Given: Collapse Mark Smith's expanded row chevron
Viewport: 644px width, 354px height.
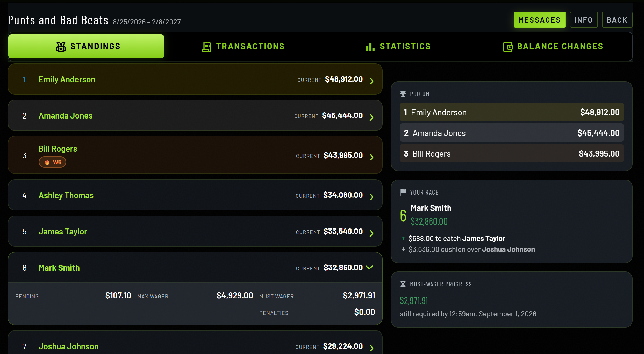Looking at the screenshot, I should pyautogui.click(x=369, y=267).
